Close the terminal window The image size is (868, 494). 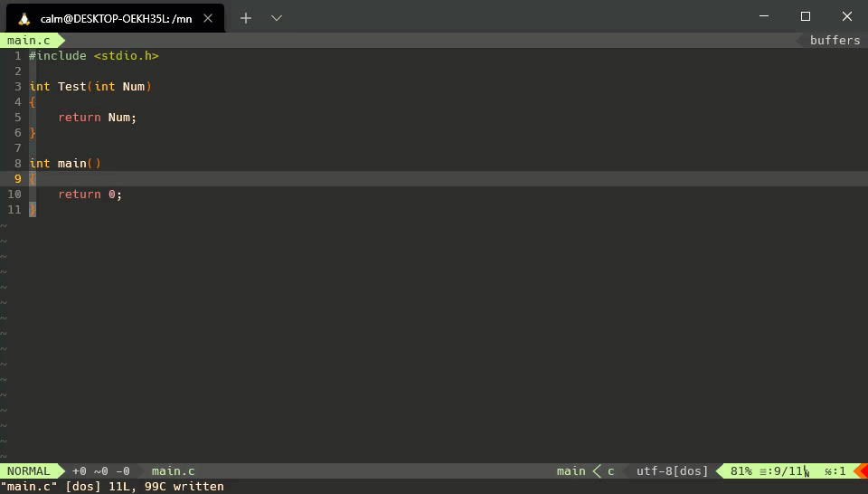point(847,16)
